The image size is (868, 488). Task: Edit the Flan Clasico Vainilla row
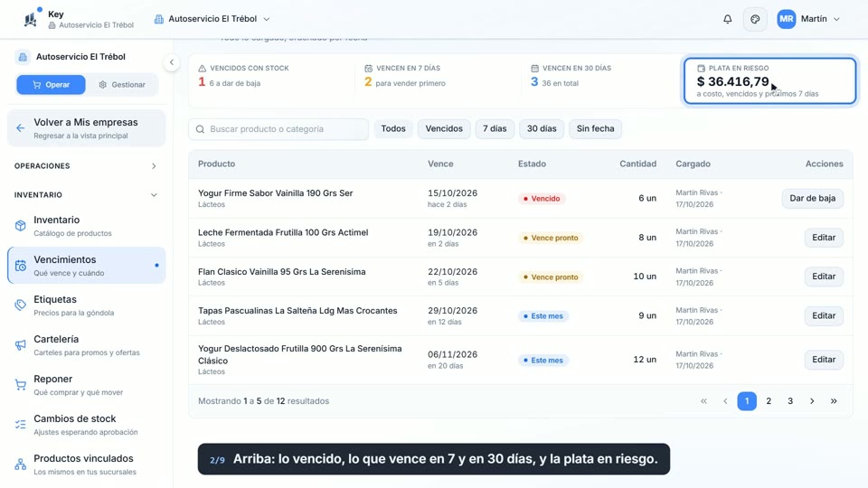pos(823,277)
